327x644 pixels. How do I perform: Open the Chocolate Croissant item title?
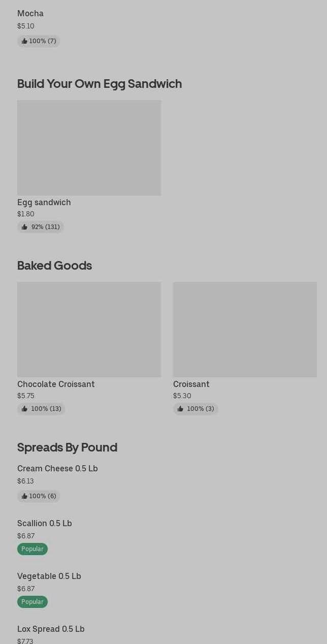[56, 384]
